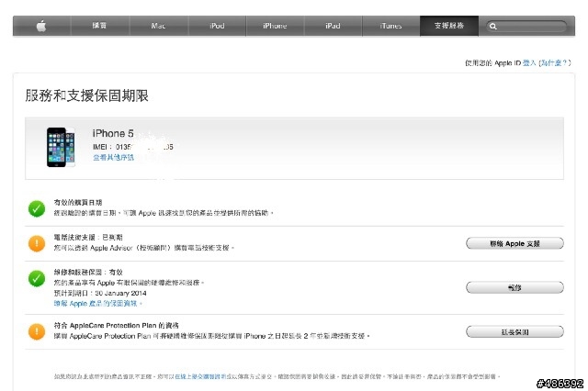Click the orange warning icon beside 電話技術支援
This screenshot has width=588, height=391.
[x=37, y=243]
